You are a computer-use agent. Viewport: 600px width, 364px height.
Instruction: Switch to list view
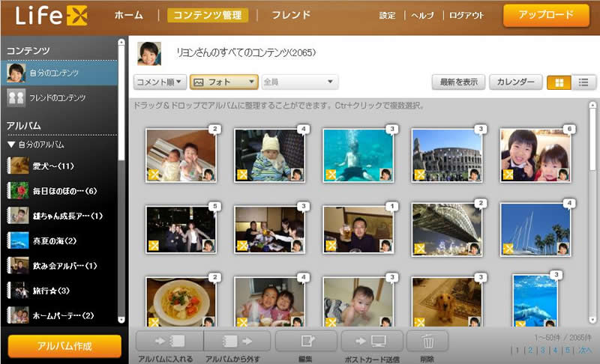click(x=583, y=82)
